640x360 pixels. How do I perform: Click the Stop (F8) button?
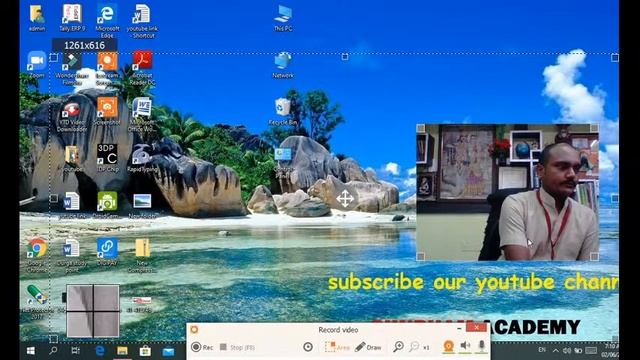(x=237, y=347)
